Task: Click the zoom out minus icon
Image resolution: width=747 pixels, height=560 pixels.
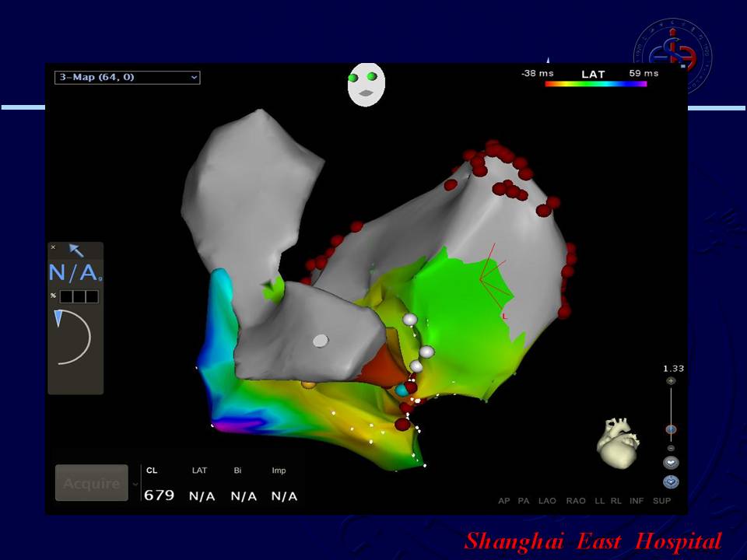Action: click(671, 448)
